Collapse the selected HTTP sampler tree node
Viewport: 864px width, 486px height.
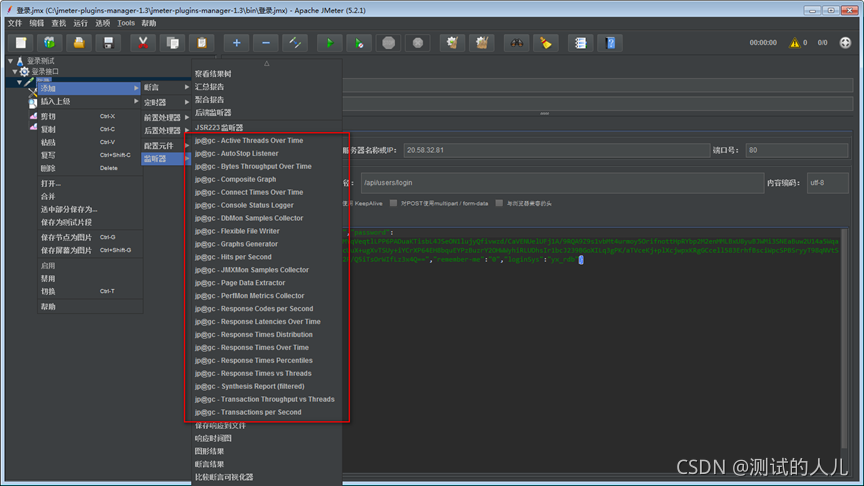19,82
